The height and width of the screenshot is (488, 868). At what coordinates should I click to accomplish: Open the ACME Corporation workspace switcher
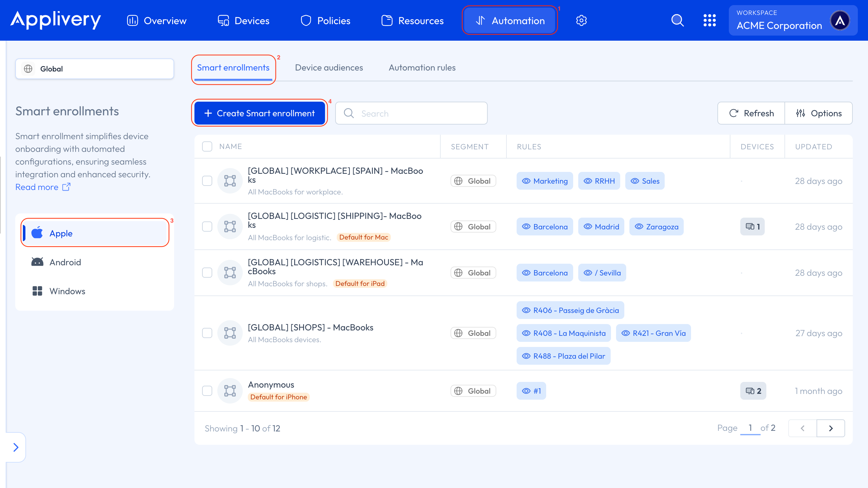tap(793, 21)
